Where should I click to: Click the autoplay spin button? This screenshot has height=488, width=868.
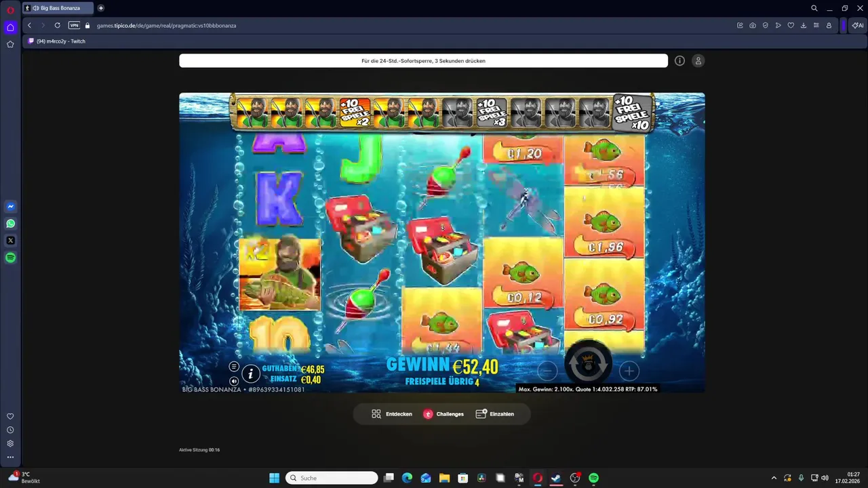[588, 364]
